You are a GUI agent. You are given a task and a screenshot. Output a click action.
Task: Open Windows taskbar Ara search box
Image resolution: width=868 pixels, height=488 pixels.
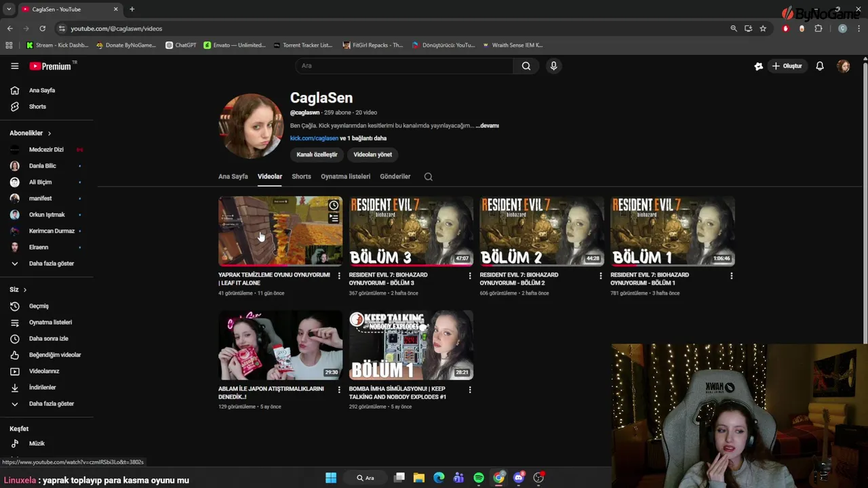pyautogui.click(x=367, y=478)
